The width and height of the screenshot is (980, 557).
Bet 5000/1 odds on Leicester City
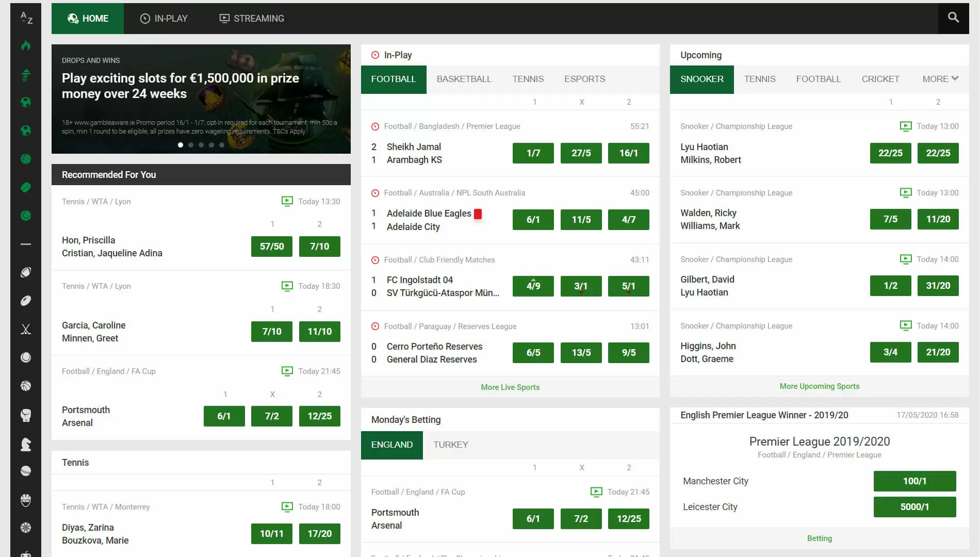tap(914, 507)
